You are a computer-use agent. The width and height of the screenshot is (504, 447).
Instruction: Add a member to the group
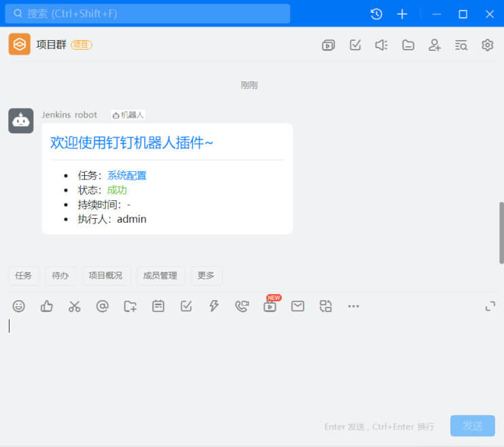coord(434,45)
